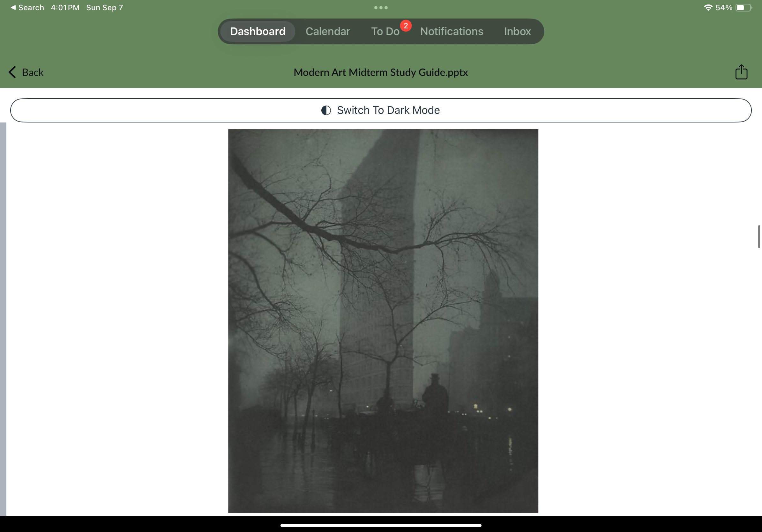Tap the Modern Art Midterm Study Guide.pptx title

point(381,72)
